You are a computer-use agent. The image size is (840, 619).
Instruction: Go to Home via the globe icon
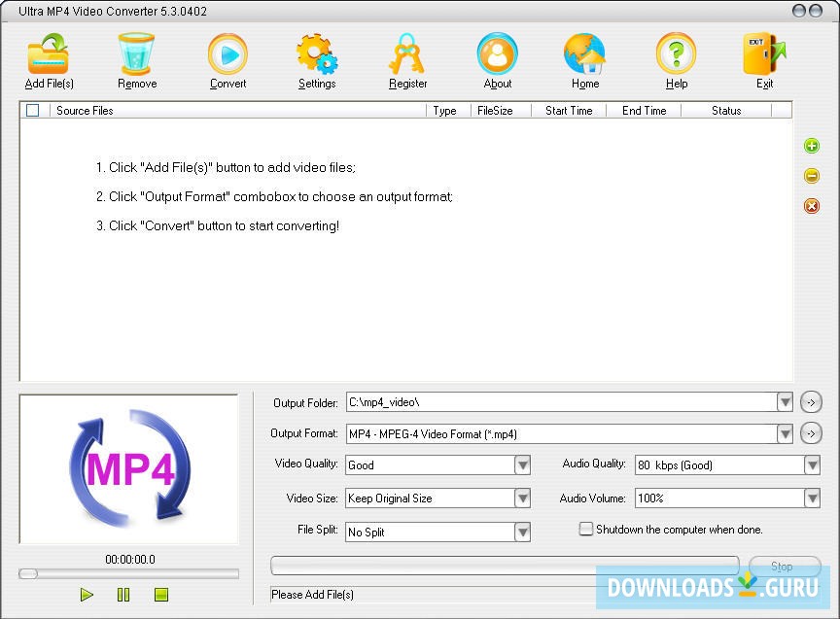584,53
